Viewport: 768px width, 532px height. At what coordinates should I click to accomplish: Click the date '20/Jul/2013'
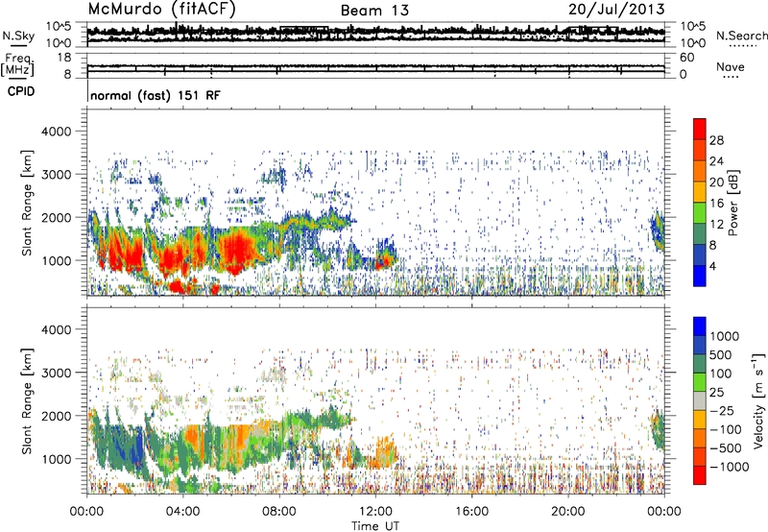click(x=616, y=9)
